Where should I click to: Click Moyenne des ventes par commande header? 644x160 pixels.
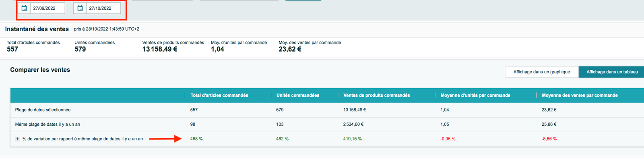point(580,95)
